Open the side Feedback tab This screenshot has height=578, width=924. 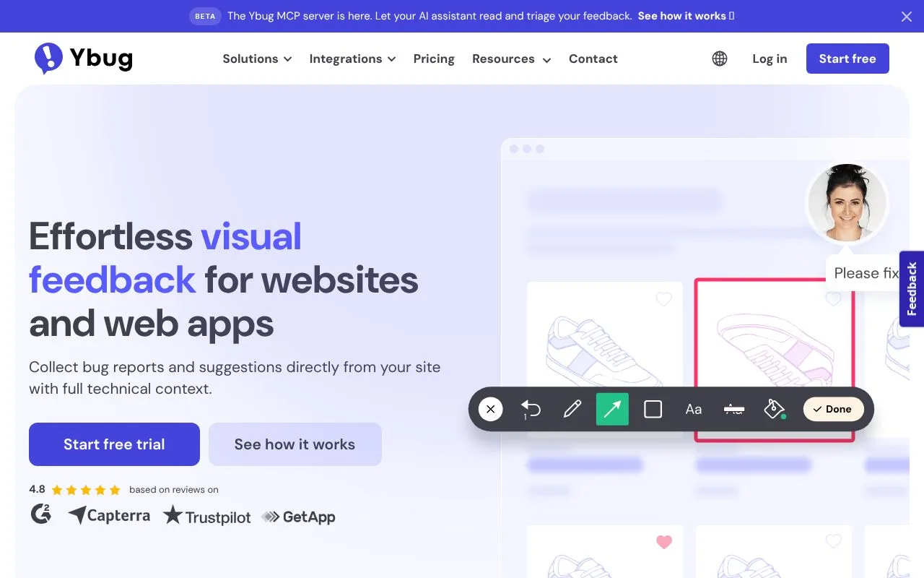coord(912,289)
